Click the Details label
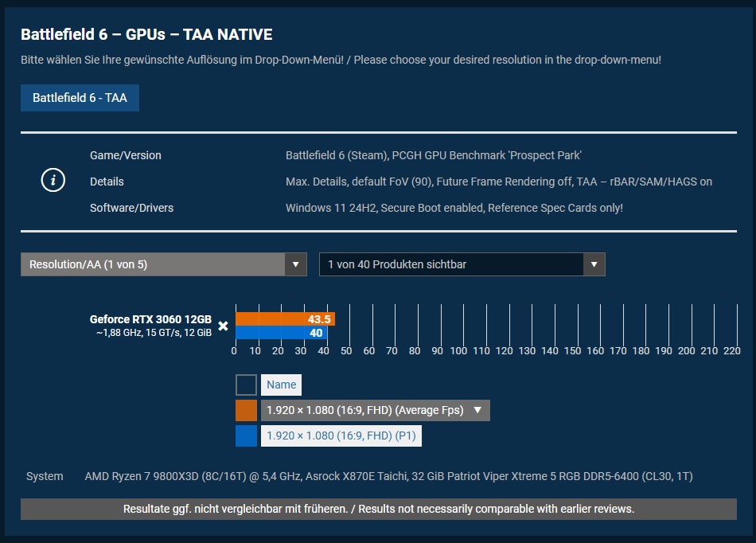Viewport: 756px width, 543px height. click(107, 182)
